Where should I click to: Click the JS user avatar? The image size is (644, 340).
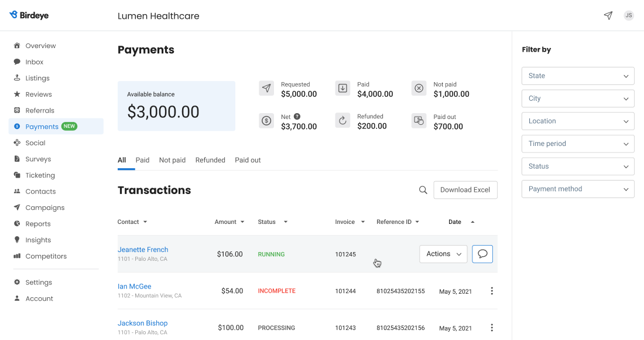click(629, 16)
